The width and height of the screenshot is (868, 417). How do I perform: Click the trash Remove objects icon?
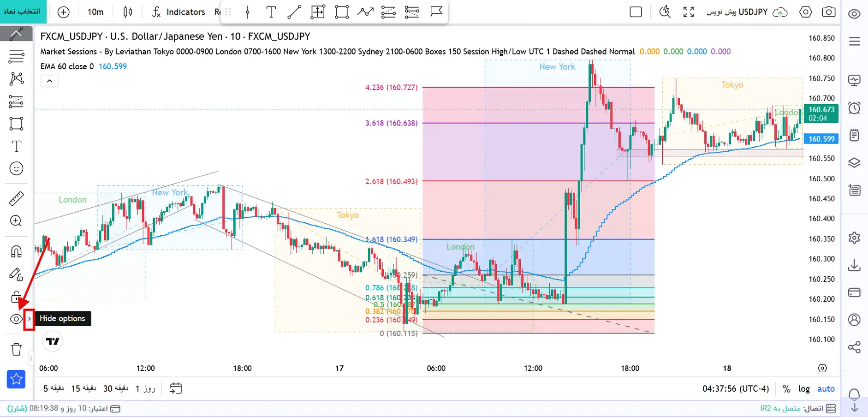[x=16, y=349]
